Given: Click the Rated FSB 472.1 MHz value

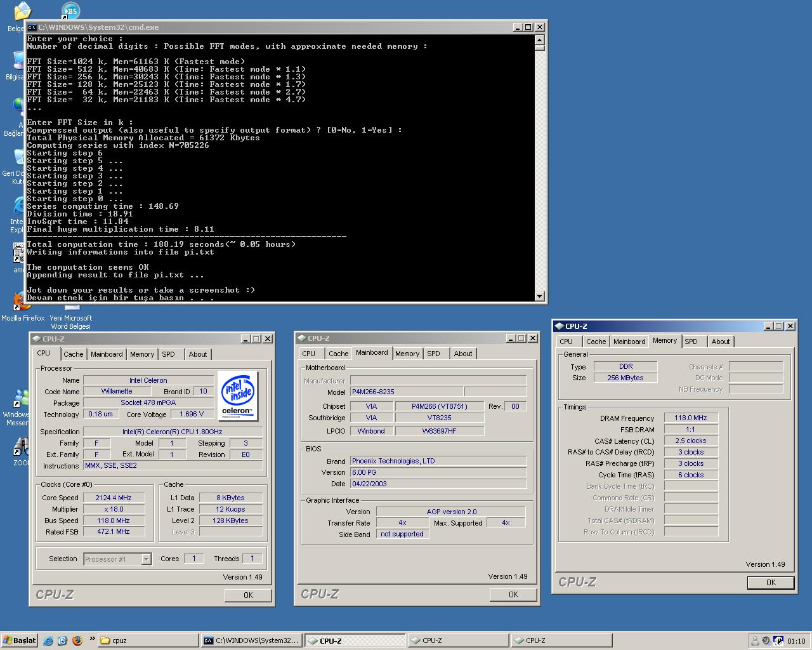Looking at the screenshot, I should (114, 531).
